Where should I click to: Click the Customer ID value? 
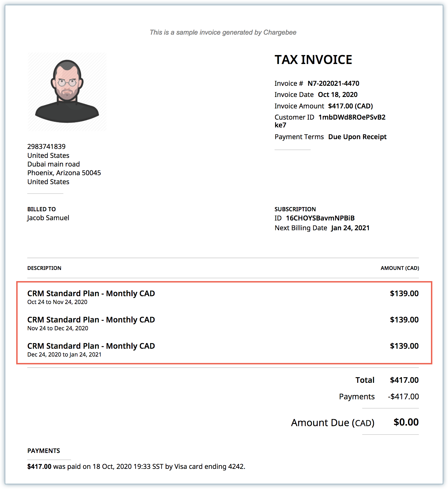coord(352,117)
